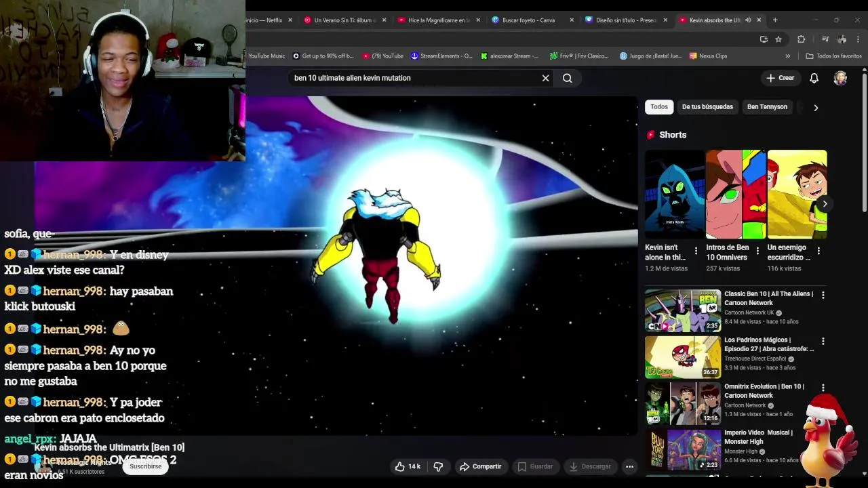Screen dimensions: 868x488
Task: Open options for Omnitrix Evolution video
Action: [823, 387]
